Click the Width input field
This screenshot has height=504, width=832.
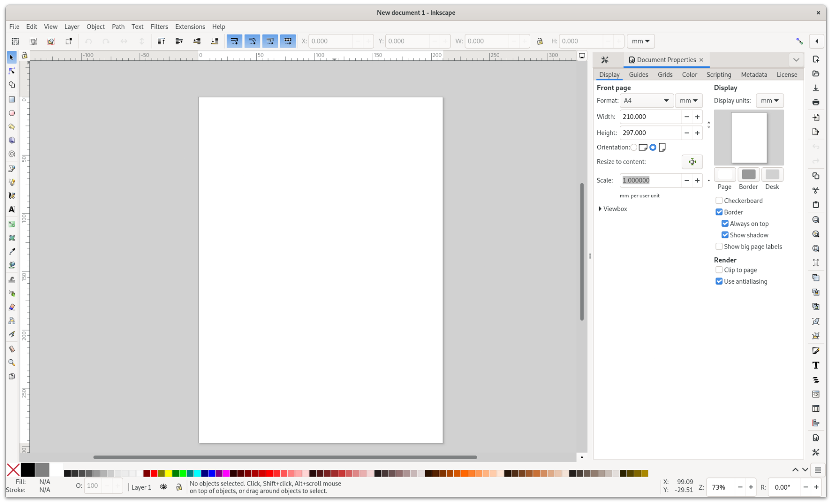click(x=650, y=117)
